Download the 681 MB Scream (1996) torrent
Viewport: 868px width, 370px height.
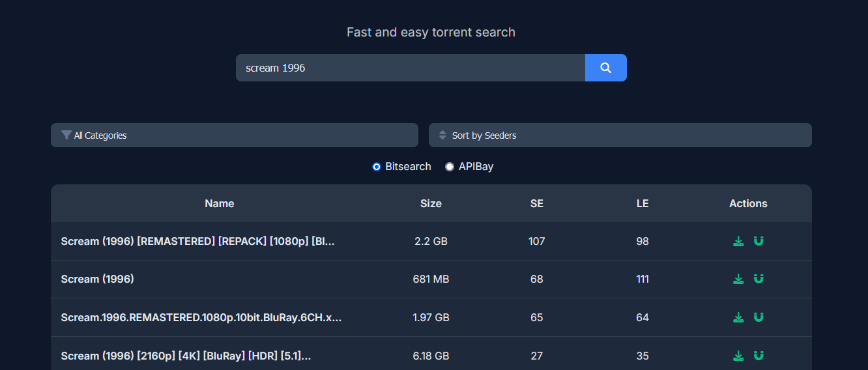(738, 279)
